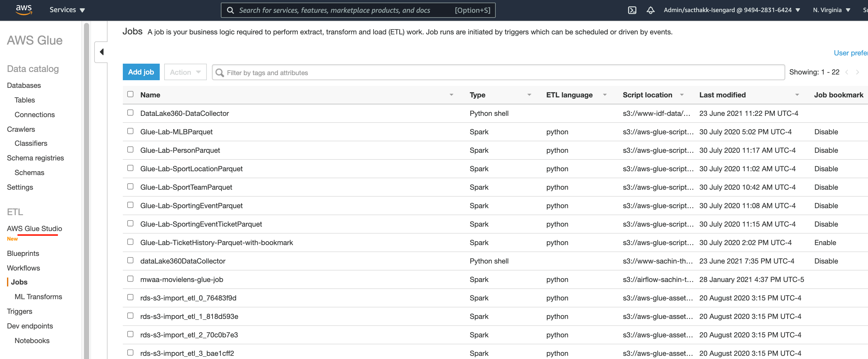
Task: Navigate to Triggers in the ETL section
Action: click(x=19, y=311)
